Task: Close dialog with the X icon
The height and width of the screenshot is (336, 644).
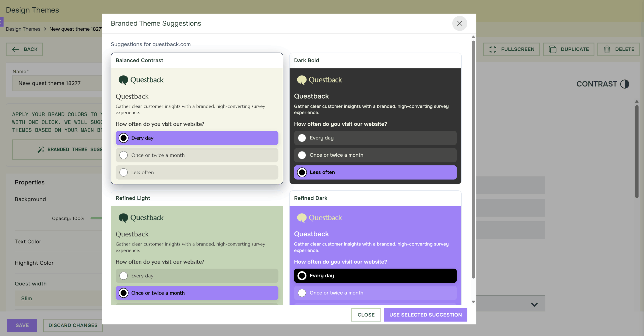Action: (460, 23)
